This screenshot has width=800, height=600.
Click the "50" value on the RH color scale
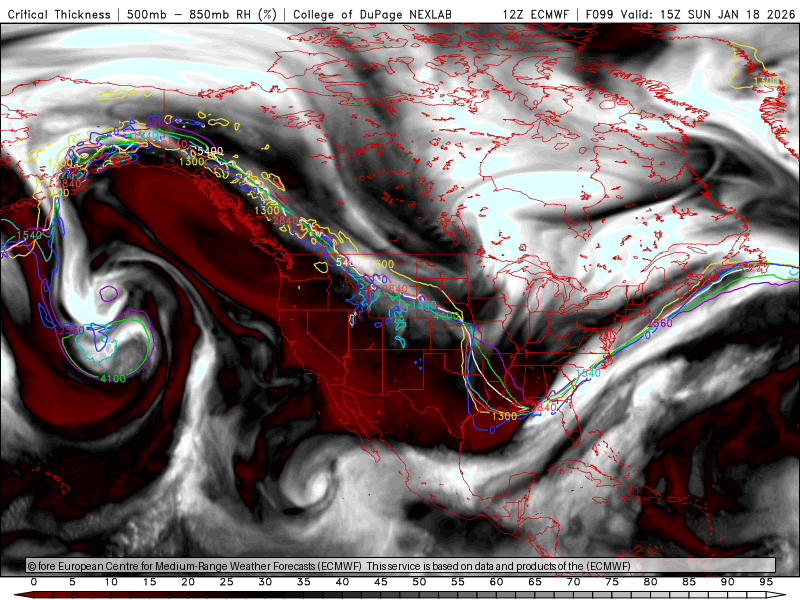pos(419,582)
